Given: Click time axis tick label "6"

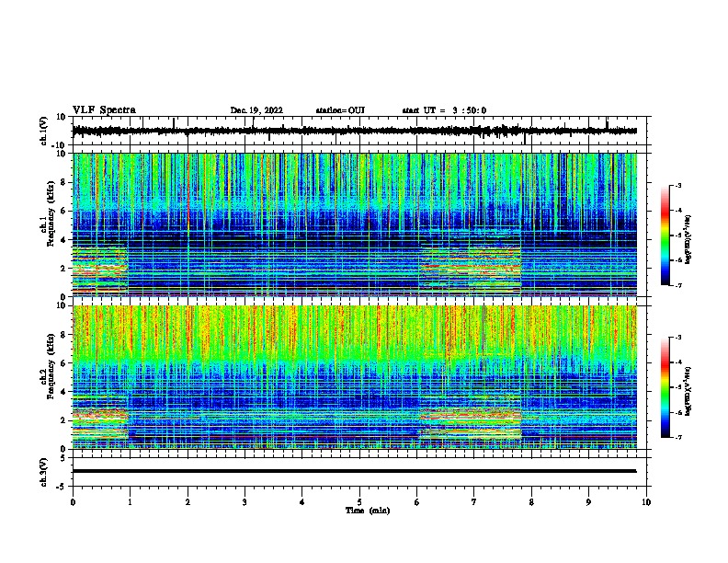Looking at the screenshot, I should click(417, 502).
